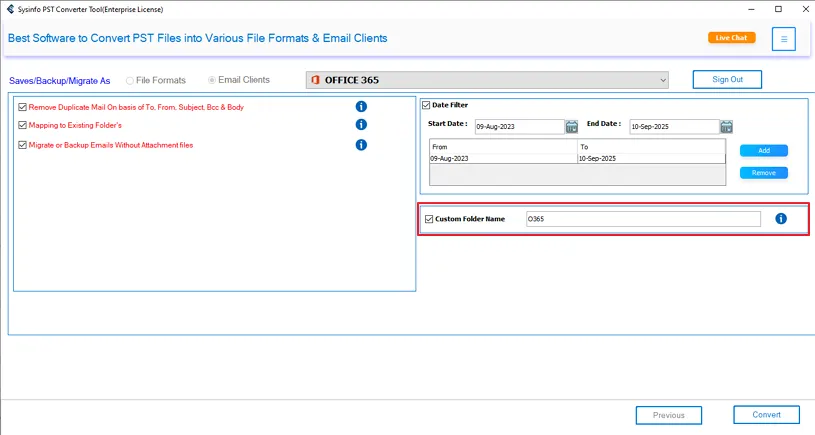815x435 pixels.
Task: Select the Email Clients radio button
Action: tap(212, 80)
